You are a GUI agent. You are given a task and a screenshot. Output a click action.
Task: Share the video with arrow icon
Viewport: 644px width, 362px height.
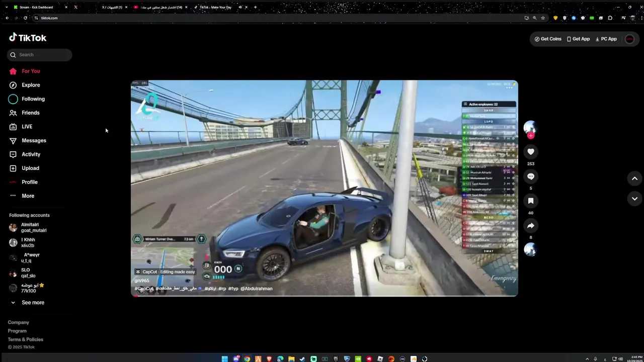(530, 226)
